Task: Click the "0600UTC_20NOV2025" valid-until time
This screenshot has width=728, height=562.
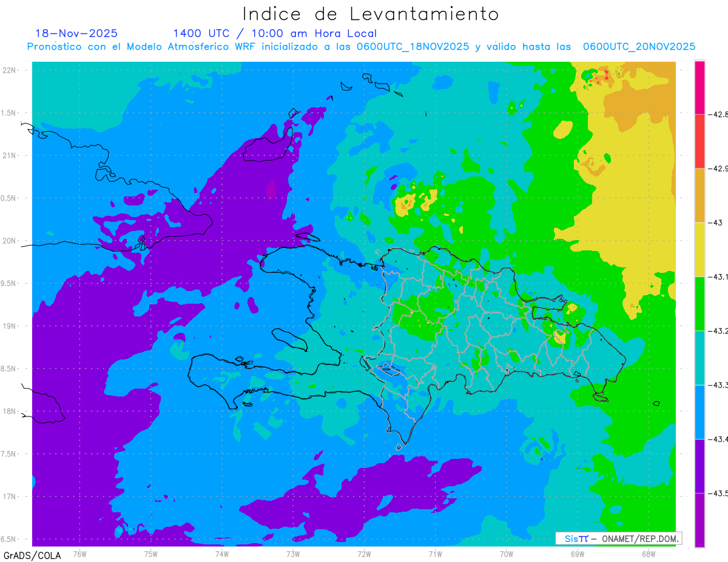Action: pyautogui.click(x=639, y=47)
